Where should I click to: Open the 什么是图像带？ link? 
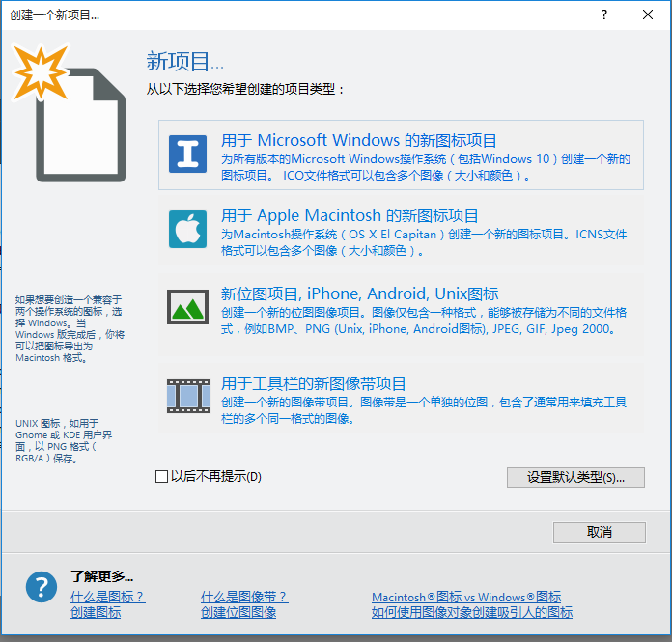coord(244,597)
